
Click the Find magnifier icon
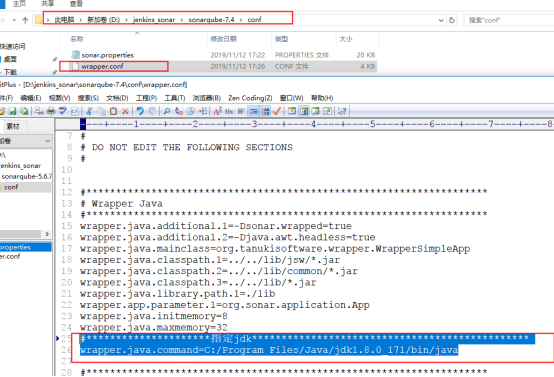point(167,111)
